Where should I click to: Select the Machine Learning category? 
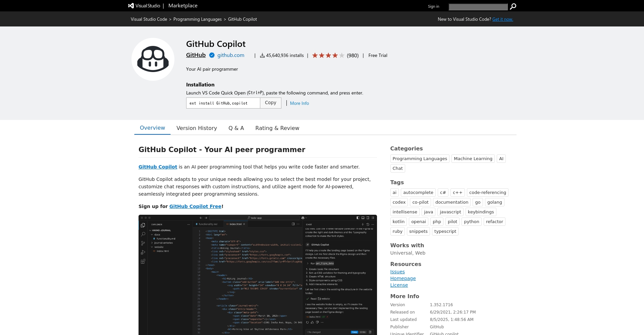click(473, 159)
